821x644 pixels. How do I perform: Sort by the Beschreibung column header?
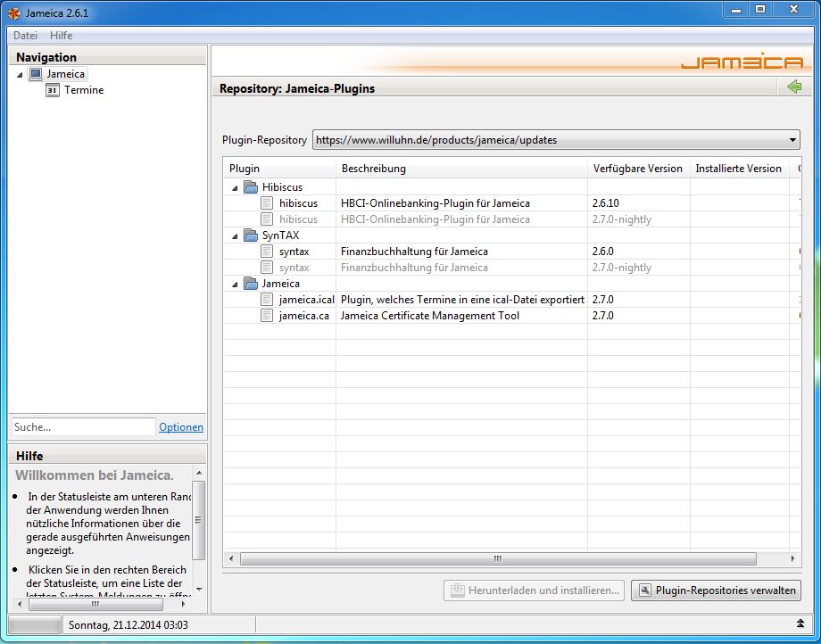point(462,169)
